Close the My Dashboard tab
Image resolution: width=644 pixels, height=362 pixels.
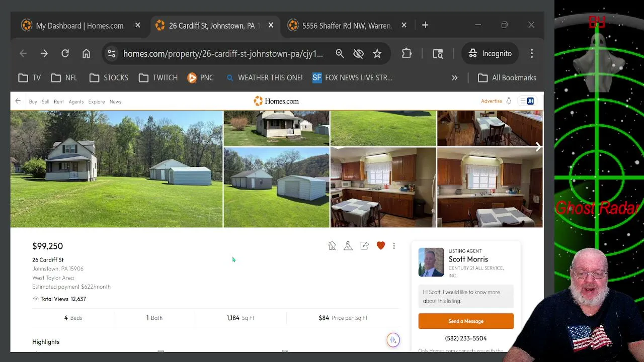[137, 25]
